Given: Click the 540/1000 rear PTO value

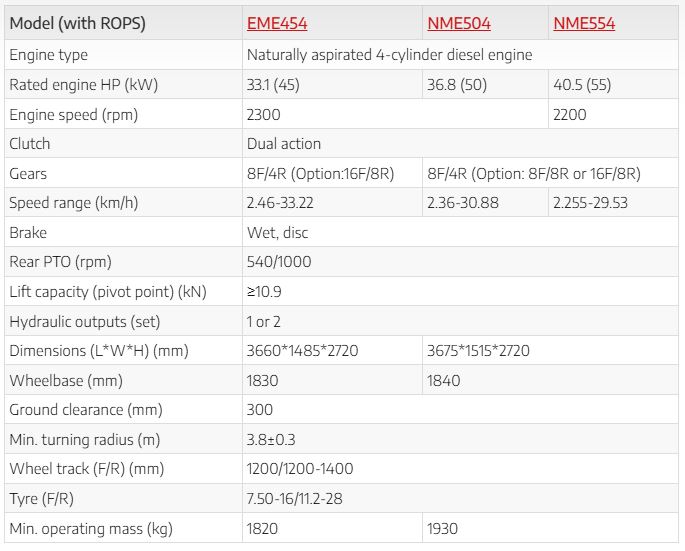Looking at the screenshot, I should pyautogui.click(x=278, y=262).
